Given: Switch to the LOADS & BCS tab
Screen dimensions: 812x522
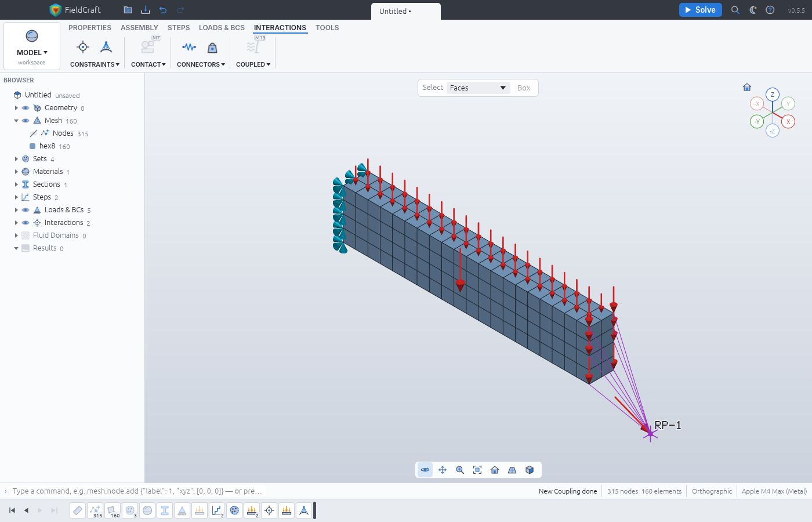Looking at the screenshot, I should pos(222,28).
